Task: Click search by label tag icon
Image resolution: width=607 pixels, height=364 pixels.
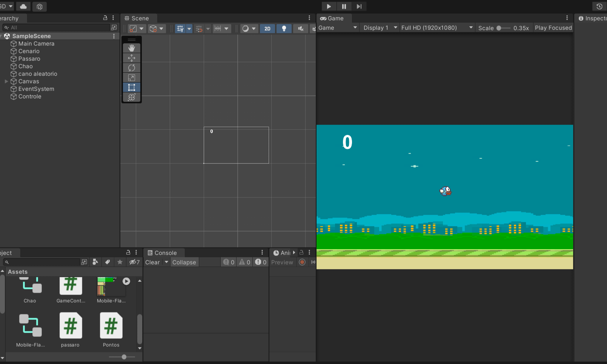Action: pos(108,262)
